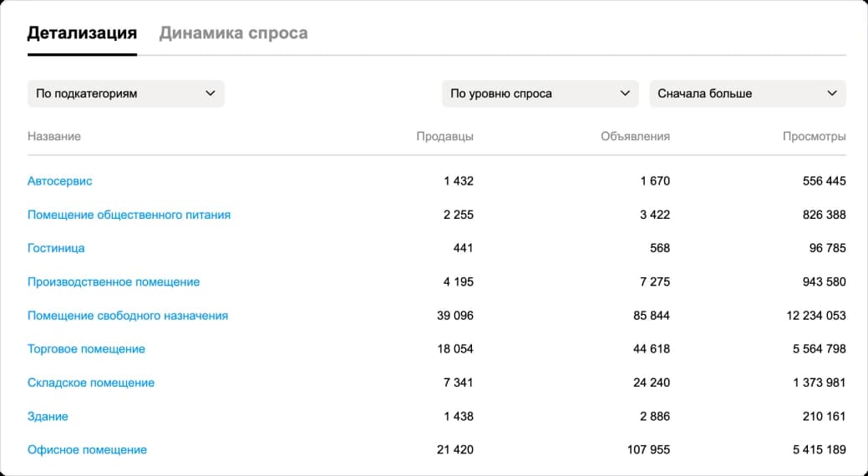Open the Сначала больше sort dropdown
868x476 pixels.
(x=748, y=94)
